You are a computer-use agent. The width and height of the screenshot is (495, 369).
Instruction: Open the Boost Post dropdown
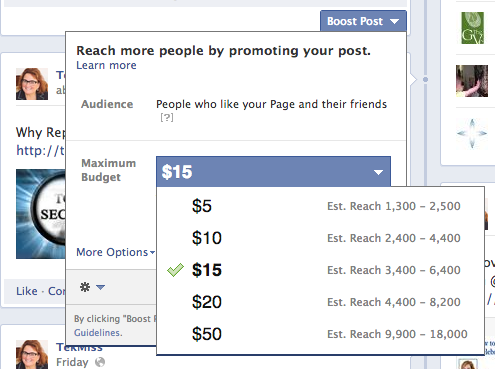click(363, 21)
